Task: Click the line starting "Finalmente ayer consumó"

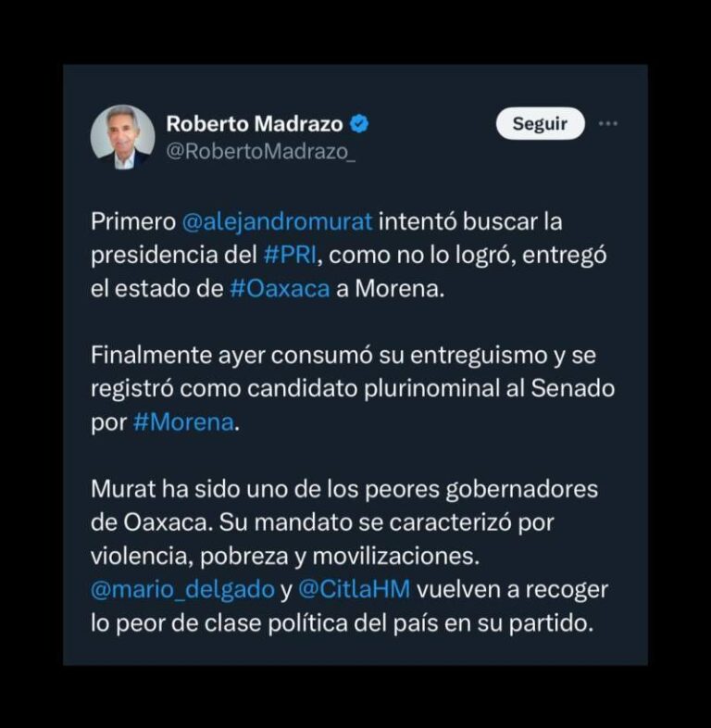Action: pyautogui.click(x=352, y=355)
